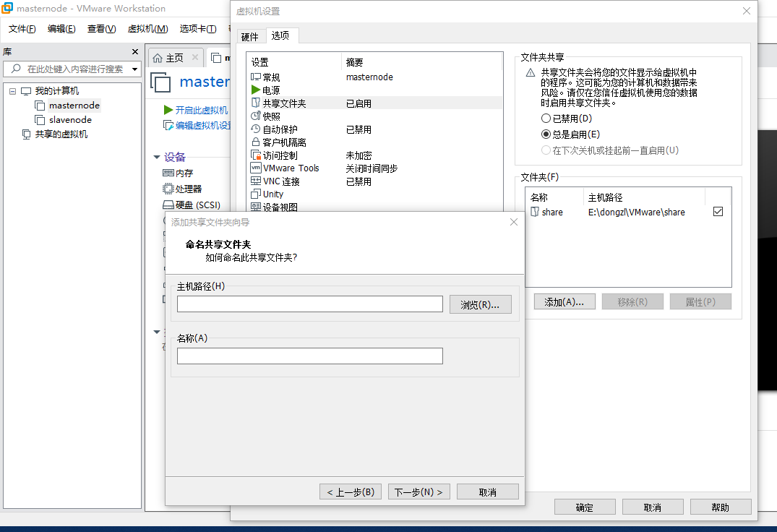Click the 确定 button in VM settings
777x532 pixels.
585,507
